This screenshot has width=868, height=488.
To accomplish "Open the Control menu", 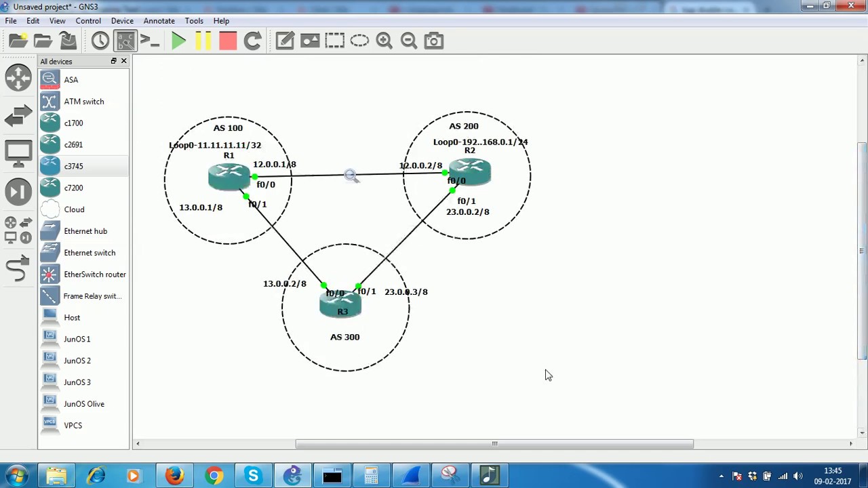I will [x=88, y=21].
